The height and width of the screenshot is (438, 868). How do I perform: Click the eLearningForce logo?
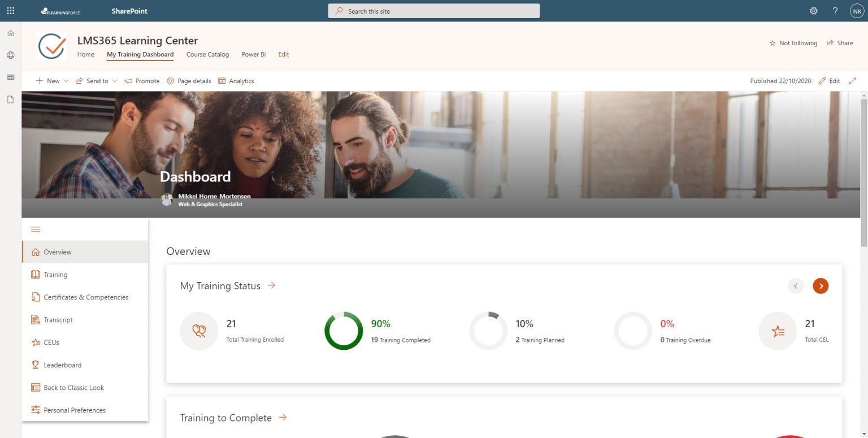[x=60, y=11]
